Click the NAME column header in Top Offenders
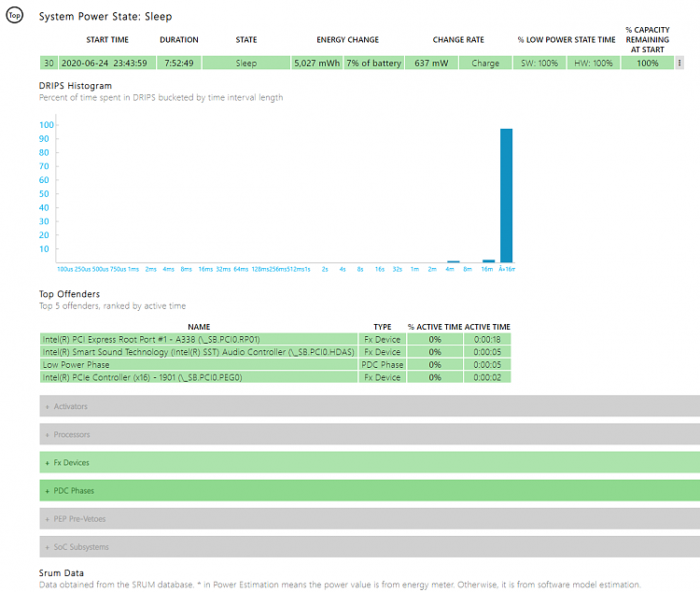 [199, 327]
